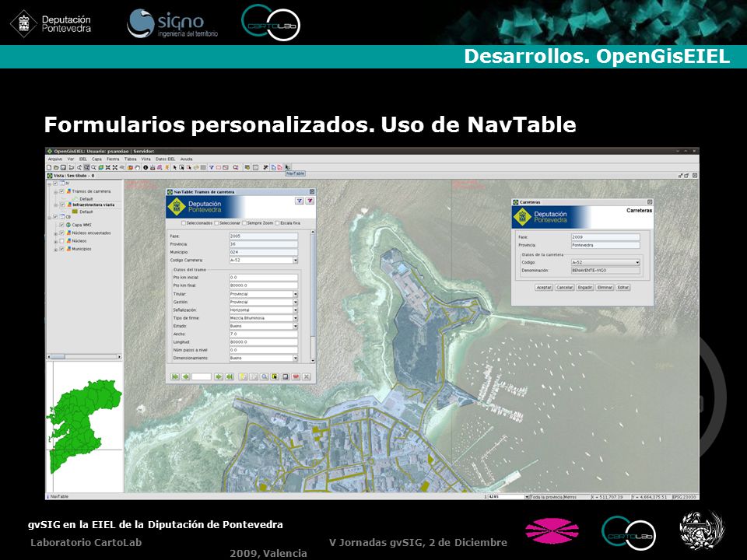Go to first record in NavTable

(x=175, y=376)
